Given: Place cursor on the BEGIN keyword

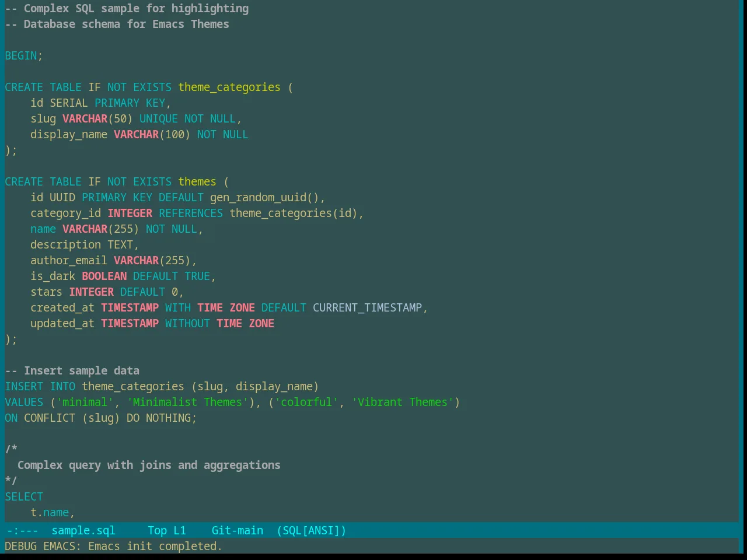Looking at the screenshot, I should pos(21,55).
